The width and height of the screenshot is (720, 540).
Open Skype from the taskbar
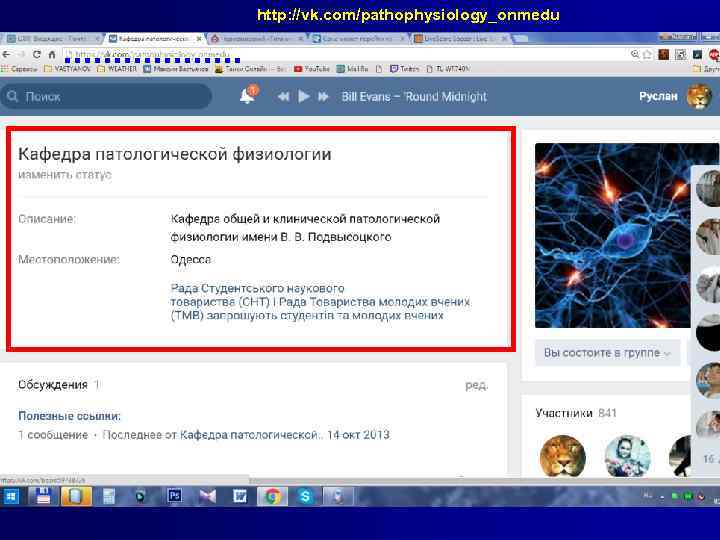click(305, 496)
